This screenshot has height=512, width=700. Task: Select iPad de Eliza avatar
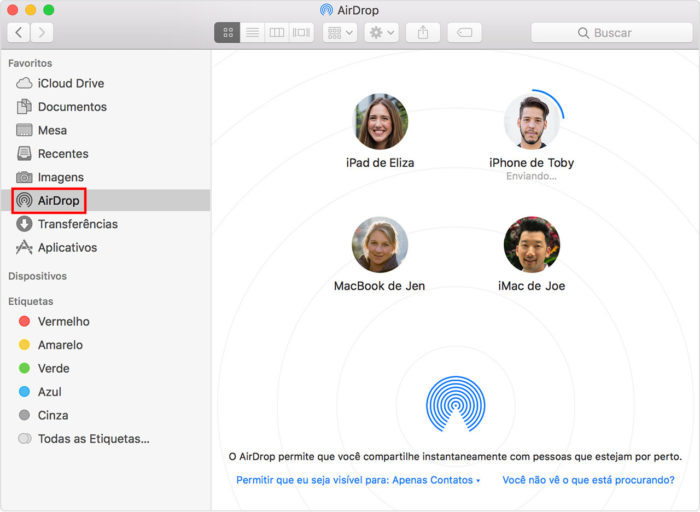[380, 121]
